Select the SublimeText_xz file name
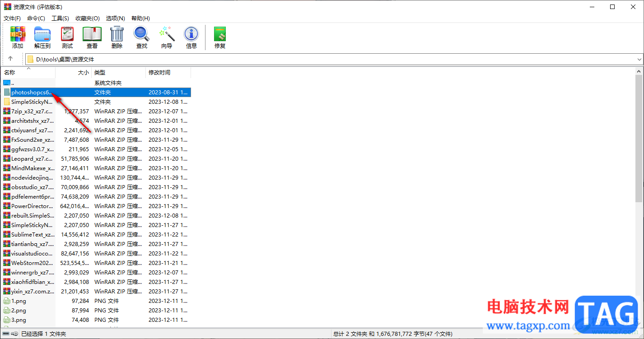Viewport: 644px width, 339px height. click(33, 234)
